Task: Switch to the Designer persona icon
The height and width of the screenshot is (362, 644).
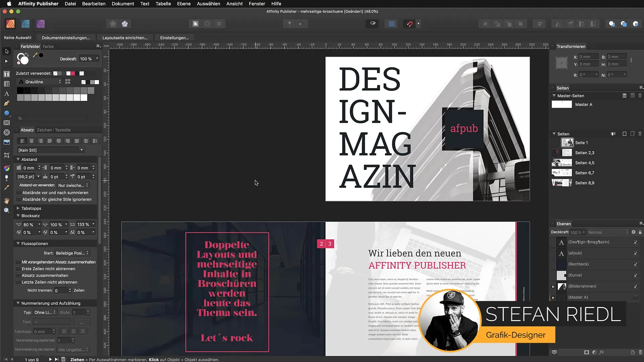Action: pyautogui.click(x=25, y=24)
